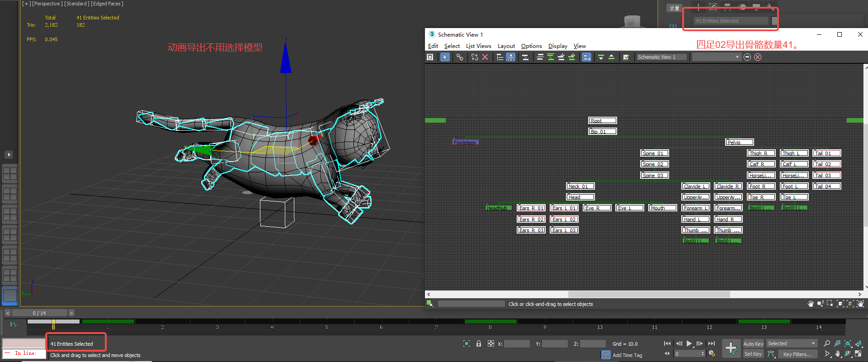The image size is (868, 362).
Task: Open Select menu in Schematic View
Action: [452, 46]
